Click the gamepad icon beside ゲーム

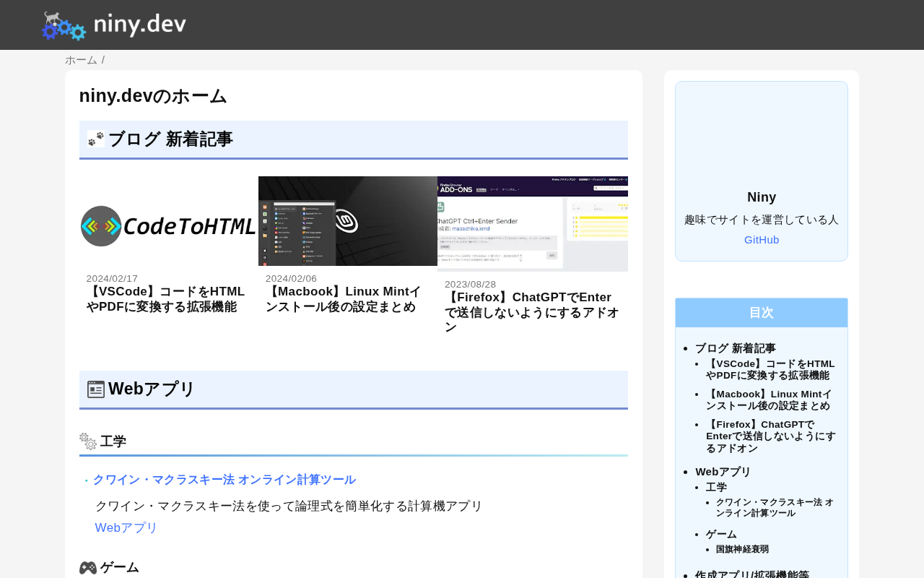click(88, 568)
